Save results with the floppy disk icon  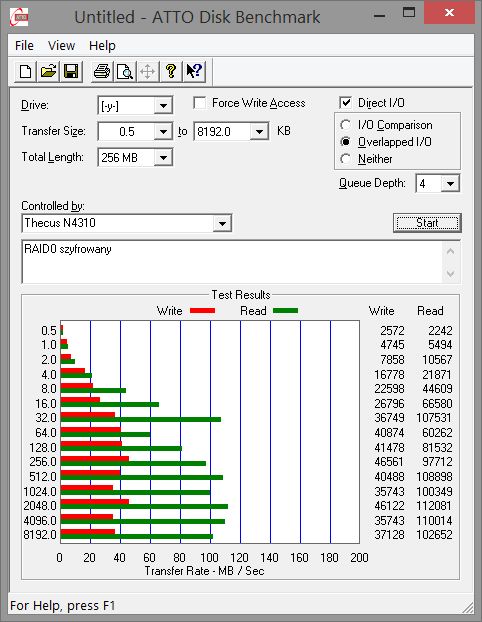[71, 72]
